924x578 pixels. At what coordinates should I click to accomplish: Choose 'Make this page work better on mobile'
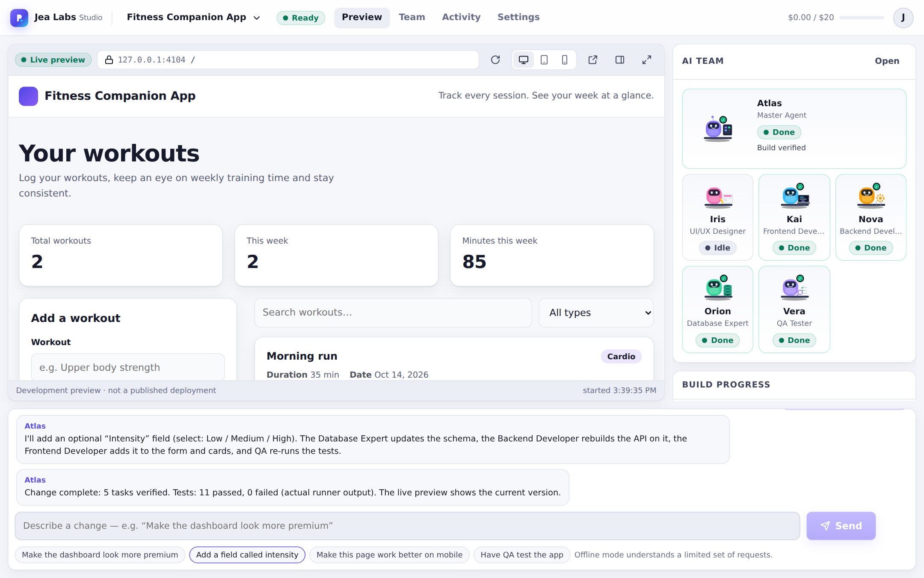(x=389, y=555)
